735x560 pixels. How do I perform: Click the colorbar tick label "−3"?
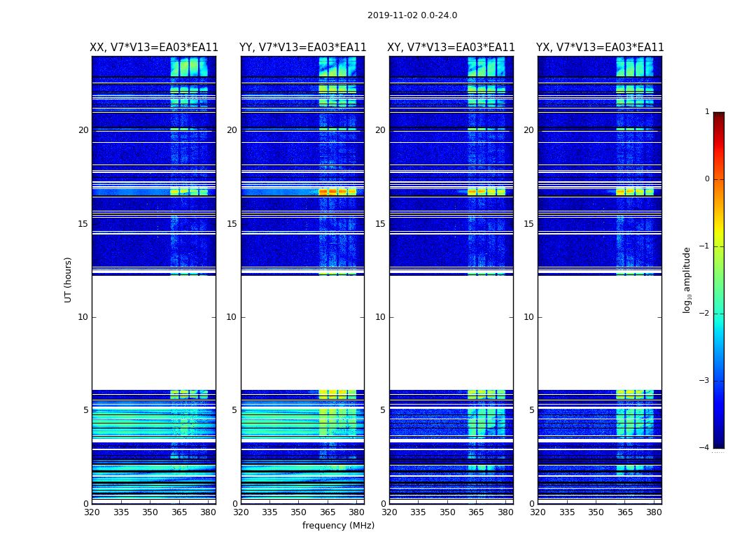(x=704, y=381)
